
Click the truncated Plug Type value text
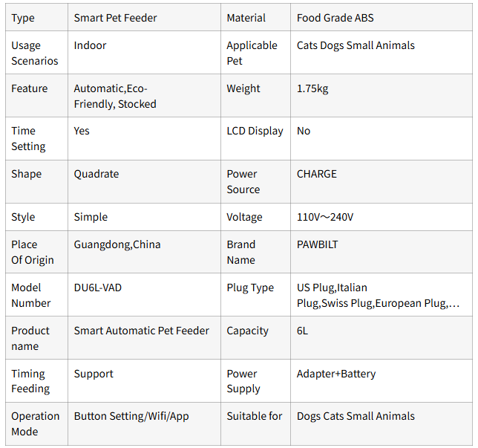tap(377, 295)
